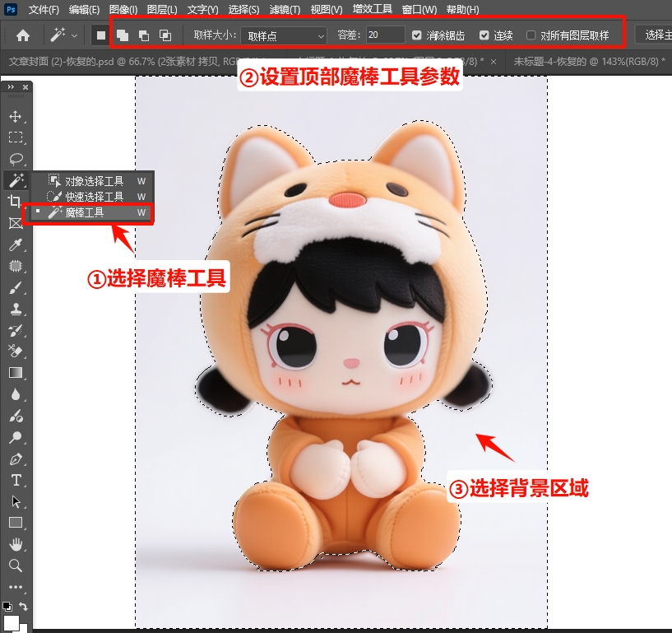Activate the Eyedropper tool
672x633 pixels.
click(x=16, y=244)
